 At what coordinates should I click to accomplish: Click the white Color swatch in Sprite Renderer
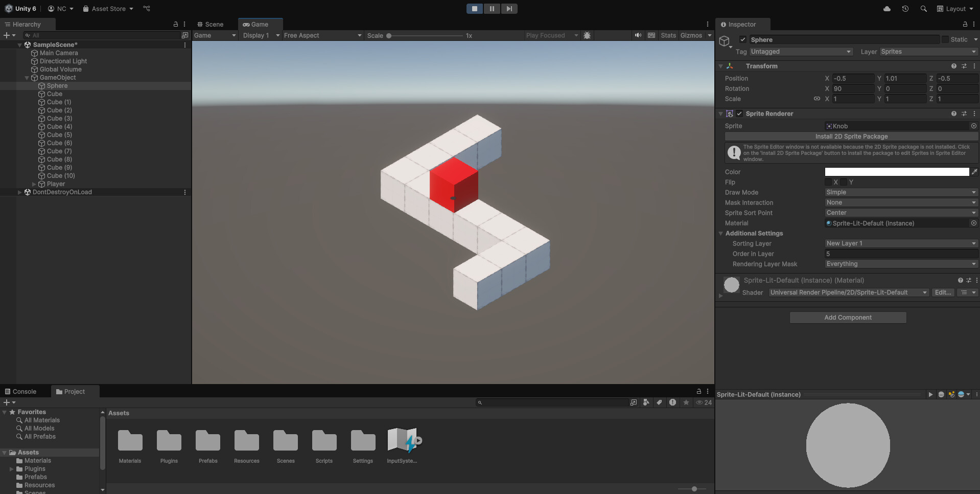(x=896, y=172)
